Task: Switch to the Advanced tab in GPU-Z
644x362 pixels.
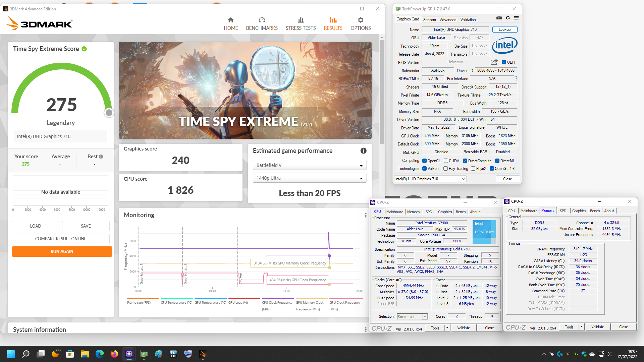Action: pos(448,20)
